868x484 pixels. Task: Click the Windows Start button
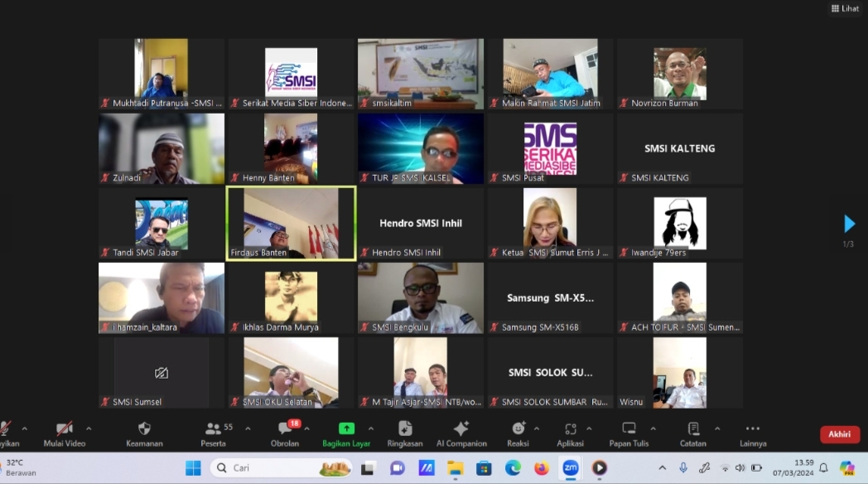click(x=193, y=468)
